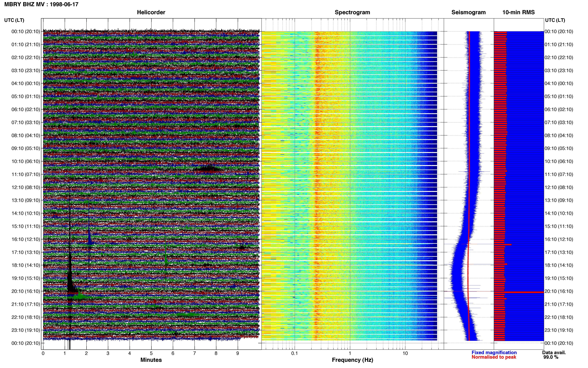Select 14:10 (10:10) label beside the RMS panel
588x368 pixels.
pyautogui.click(x=559, y=213)
